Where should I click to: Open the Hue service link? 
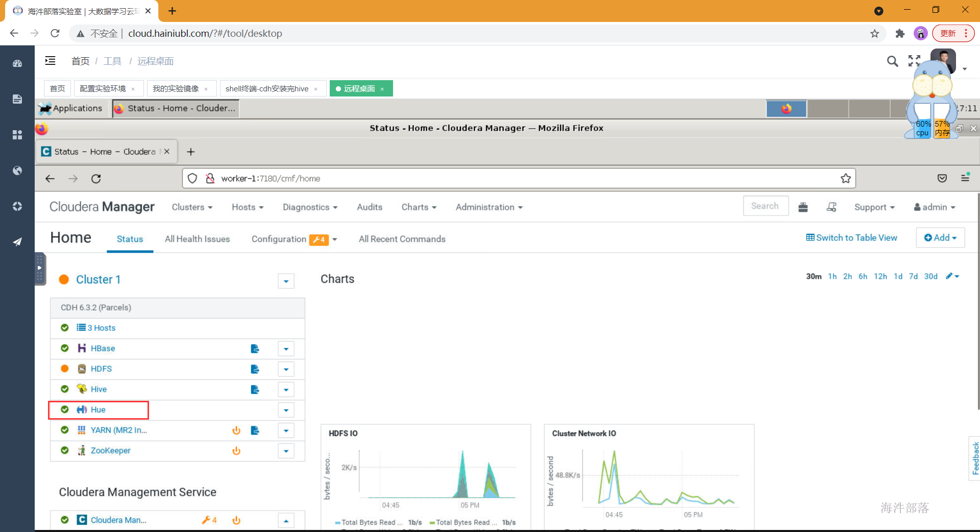click(x=98, y=409)
